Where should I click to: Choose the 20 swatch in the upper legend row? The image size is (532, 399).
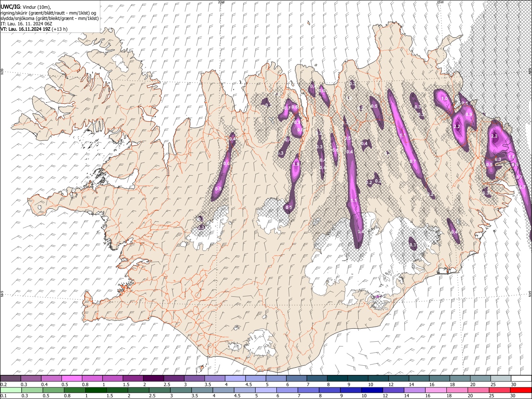pyautogui.click(x=480, y=379)
